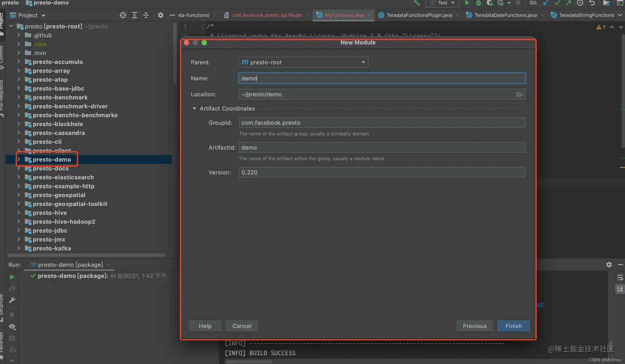Collapse the presto-root project node
625x364 pixels.
tap(11, 26)
